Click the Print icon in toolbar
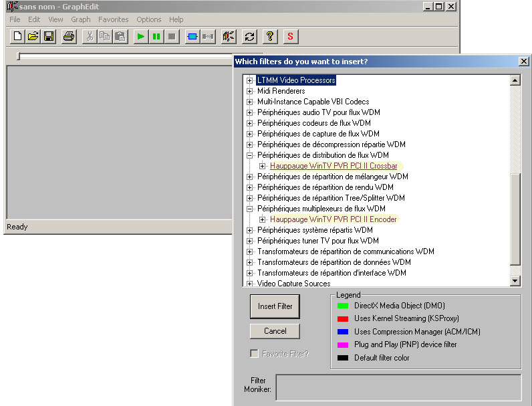 tap(69, 36)
